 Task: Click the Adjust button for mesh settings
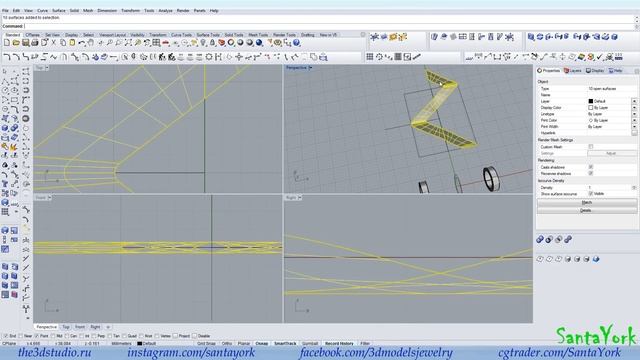(611, 153)
